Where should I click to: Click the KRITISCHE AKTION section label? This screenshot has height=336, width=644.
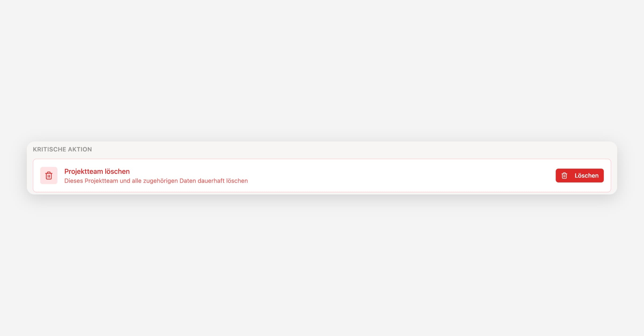pyautogui.click(x=62, y=149)
